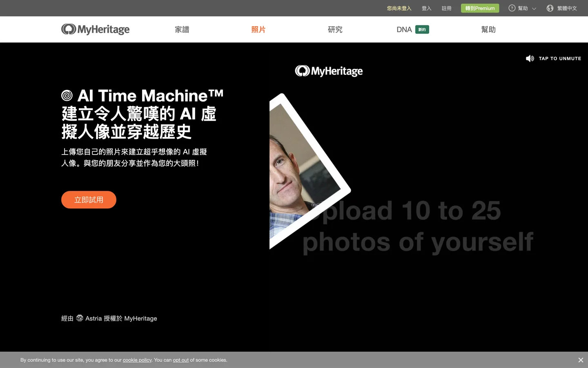Expand the 幫助 dropdown chevron in top bar
Image resolution: width=588 pixels, height=368 pixels.
[x=534, y=9]
